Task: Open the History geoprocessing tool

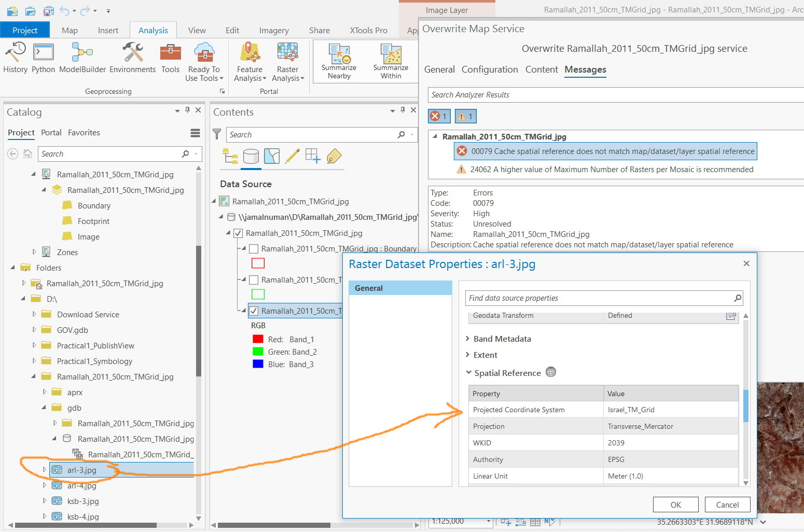Action: (x=15, y=58)
